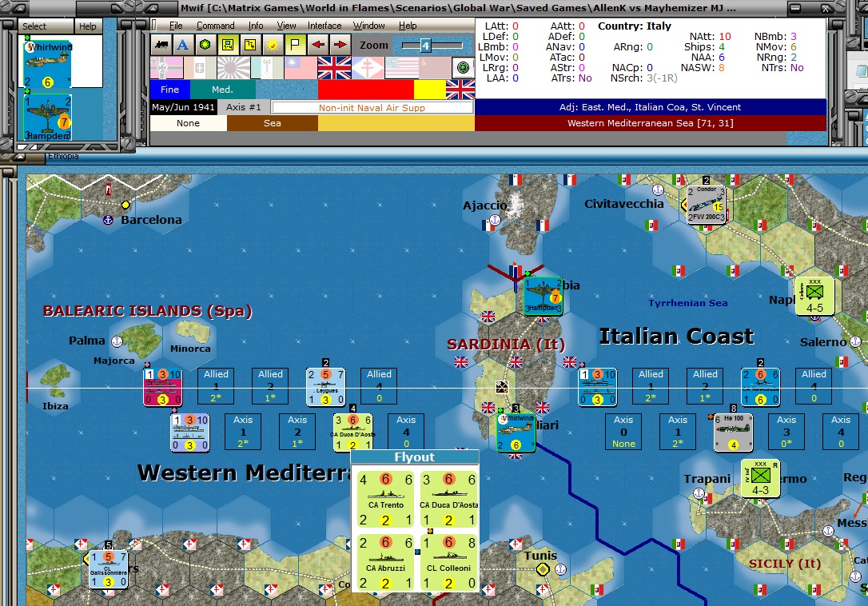This screenshot has width=868, height=606.
Task: Select the Italian flag in country bar
Action: pos(200,68)
